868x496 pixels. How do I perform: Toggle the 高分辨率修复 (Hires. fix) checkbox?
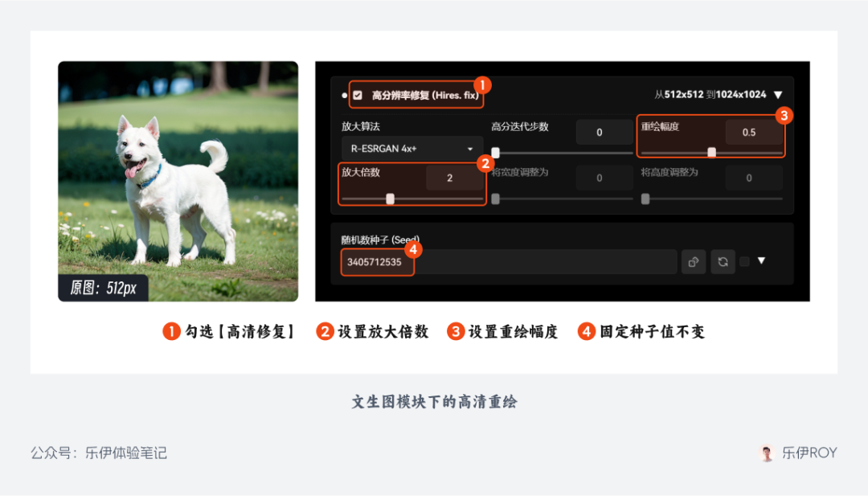[x=358, y=95]
